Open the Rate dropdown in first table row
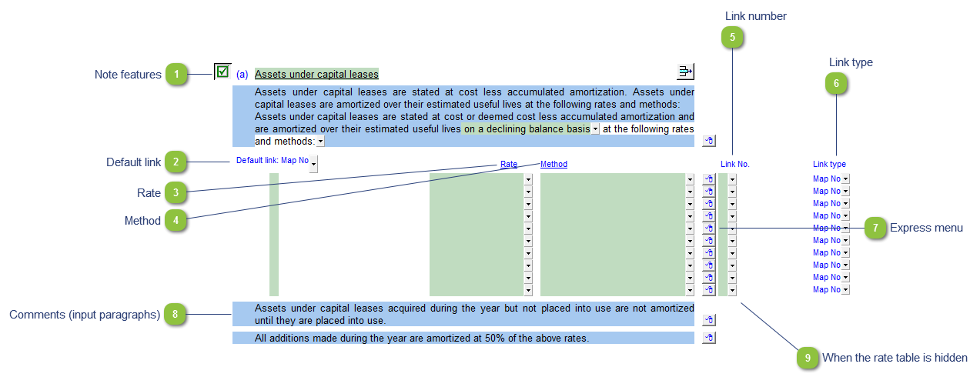 pos(528,179)
